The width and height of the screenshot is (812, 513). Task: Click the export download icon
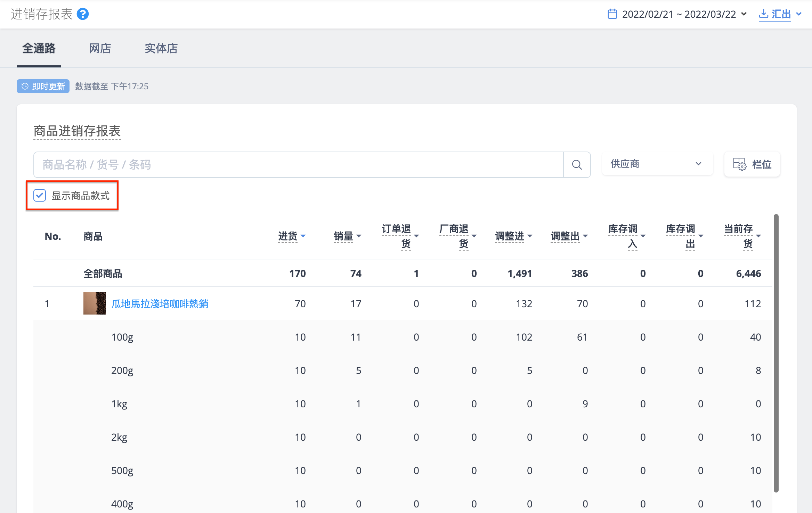pyautogui.click(x=764, y=14)
